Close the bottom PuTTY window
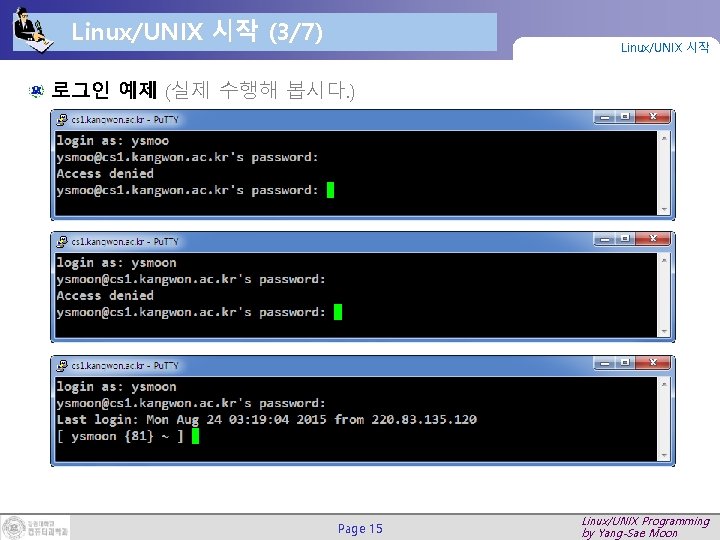This screenshot has height=540, width=720. tap(653, 363)
